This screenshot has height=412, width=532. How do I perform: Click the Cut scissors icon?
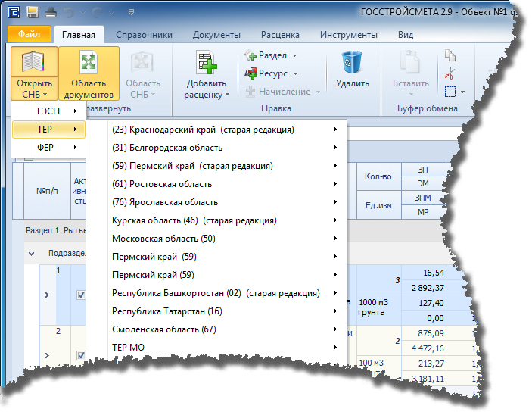click(x=450, y=73)
